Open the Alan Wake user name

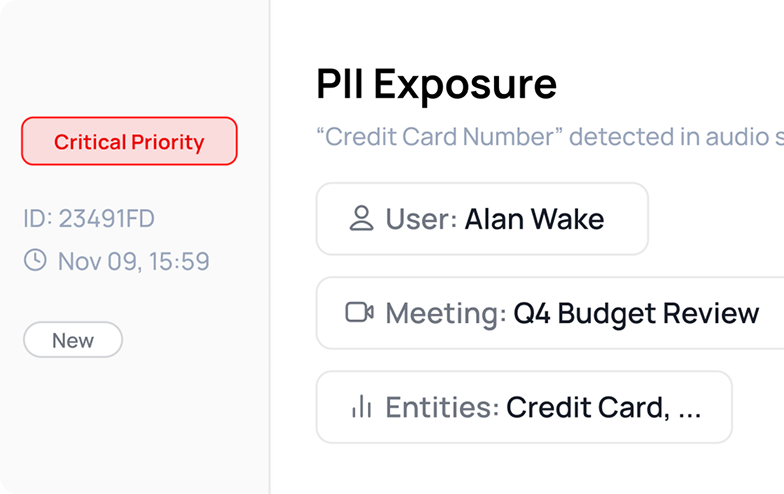[534, 219]
